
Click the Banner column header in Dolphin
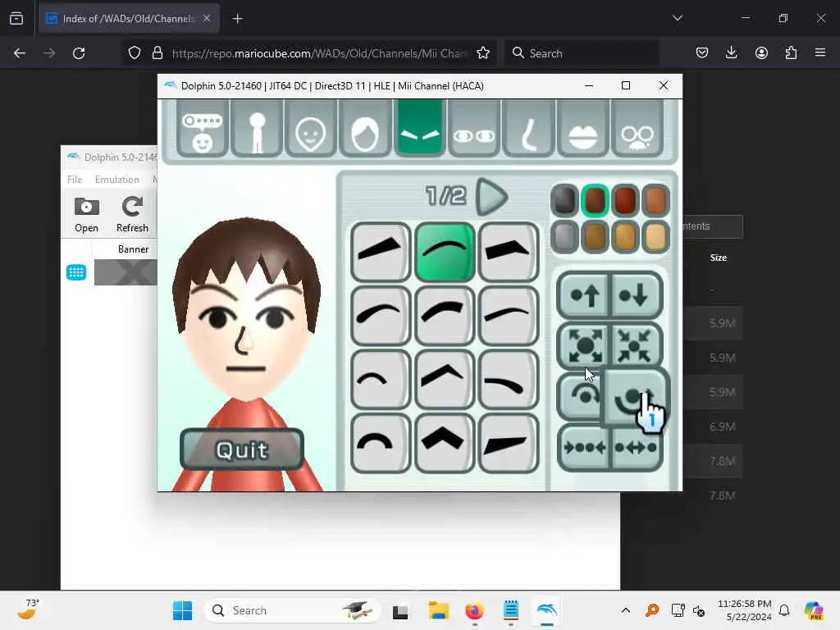pyautogui.click(x=133, y=249)
